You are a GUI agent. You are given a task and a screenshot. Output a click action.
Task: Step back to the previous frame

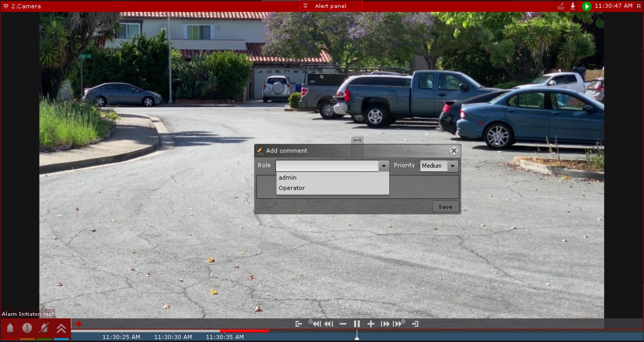[329, 324]
